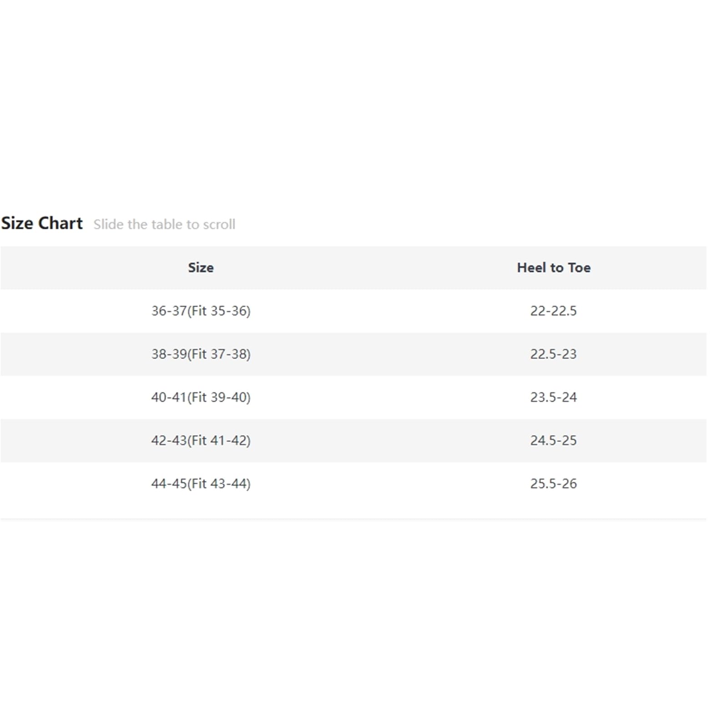Image resolution: width=728 pixels, height=728 pixels.
Task: Click the word table in the hint
Action: coord(167,224)
